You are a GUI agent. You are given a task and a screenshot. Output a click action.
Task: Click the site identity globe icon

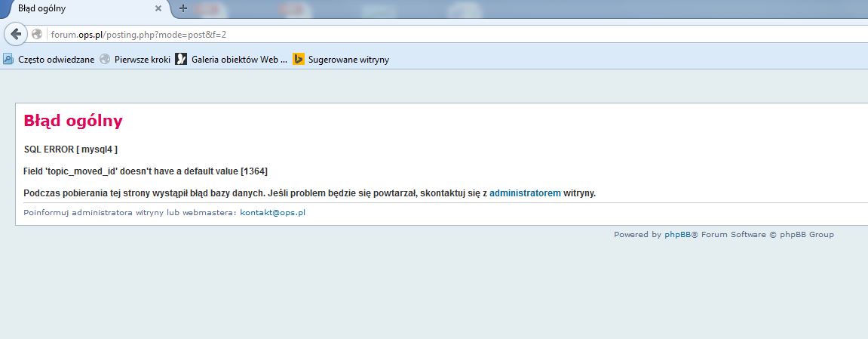click(37, 34)
